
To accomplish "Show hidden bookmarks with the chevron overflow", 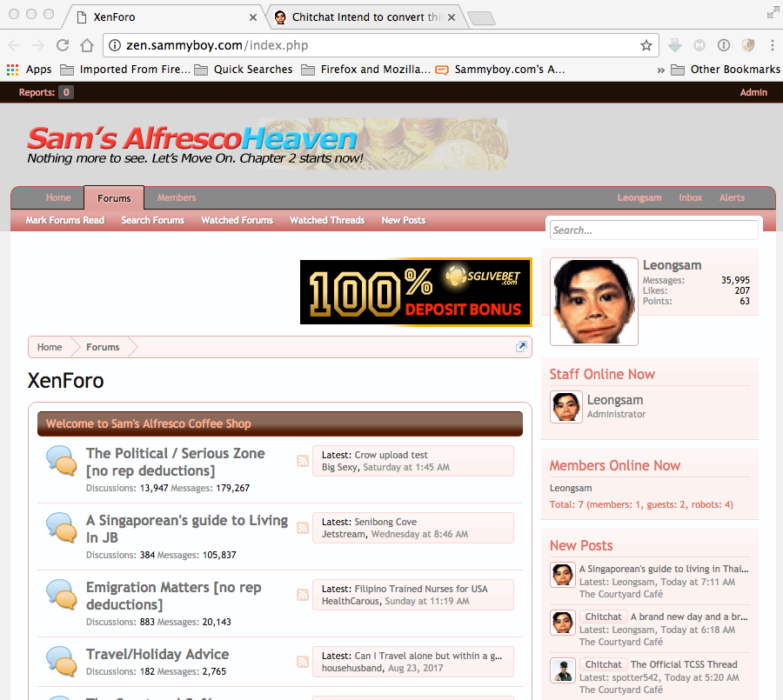I will point(660,70).
